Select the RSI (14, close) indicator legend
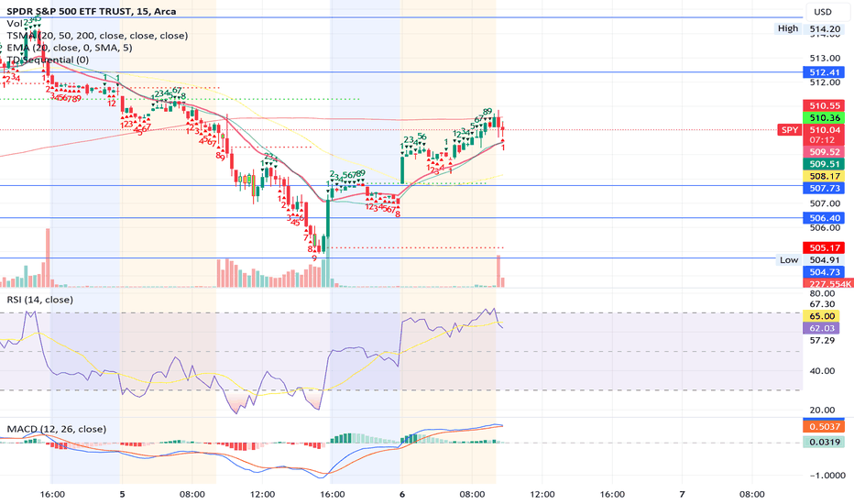This screenshot has height=504, width=854. (39, 300)
